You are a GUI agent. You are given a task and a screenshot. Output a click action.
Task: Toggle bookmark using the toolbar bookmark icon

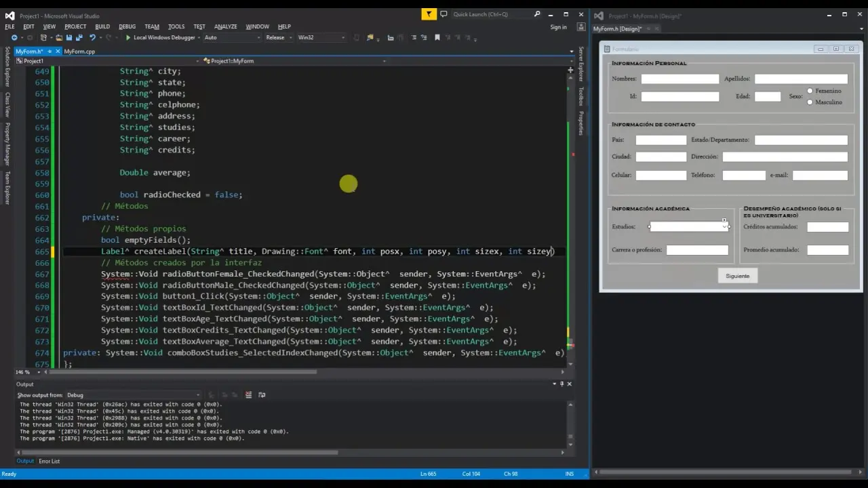click(x=437, y=38)
